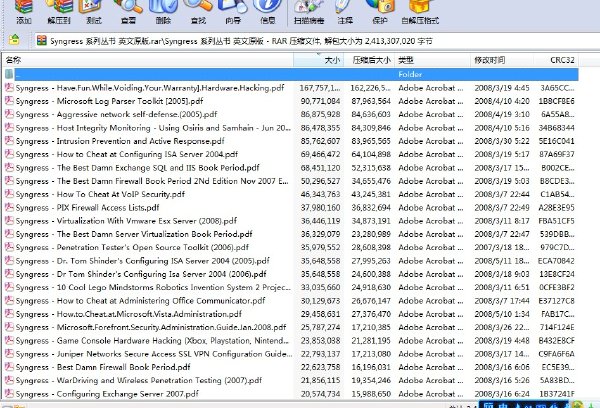Select Host Integrity Monitoring Osiris and Samhain file
Image resolution: width=600 pixels, height=408 pixels.
pyautogui.click(x=290, y=128)
